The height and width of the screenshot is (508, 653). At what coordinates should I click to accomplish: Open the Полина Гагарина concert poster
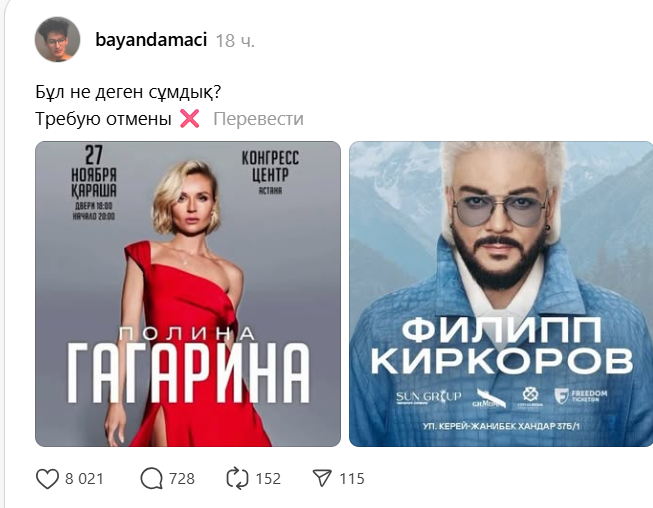188,294
